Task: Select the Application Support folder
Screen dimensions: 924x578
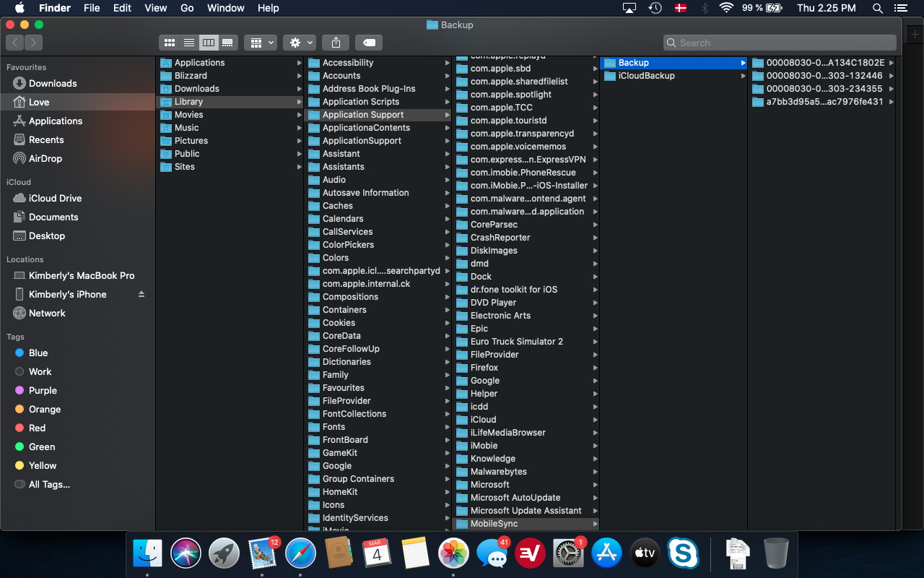Action: (x=378, y=115)
